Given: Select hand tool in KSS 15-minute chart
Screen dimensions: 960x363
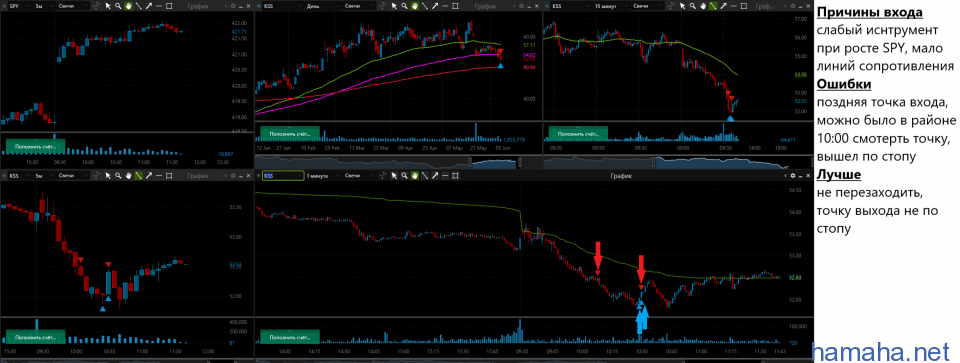Looking at the screenshot, I should pyautogui.click(x=703, y=6).
